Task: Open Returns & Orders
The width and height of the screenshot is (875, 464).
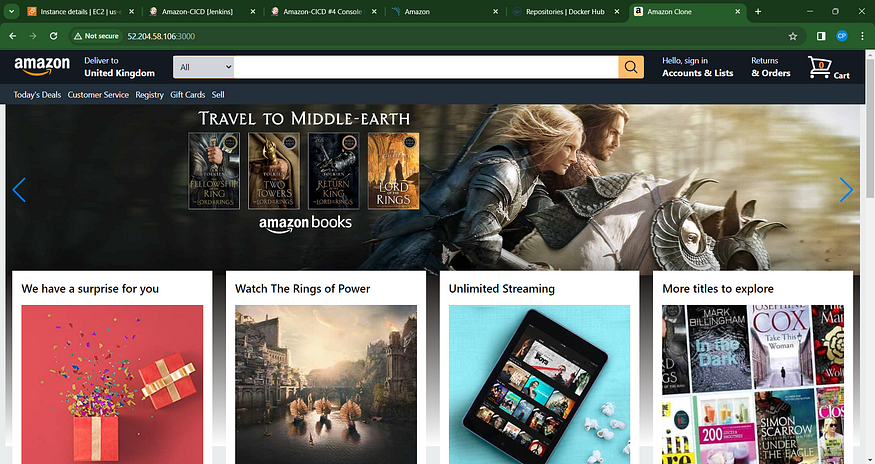Action: (771, 67)
